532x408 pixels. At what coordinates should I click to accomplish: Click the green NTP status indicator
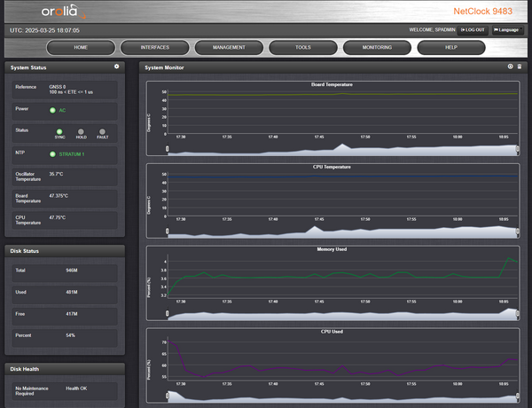coord(52,154)
